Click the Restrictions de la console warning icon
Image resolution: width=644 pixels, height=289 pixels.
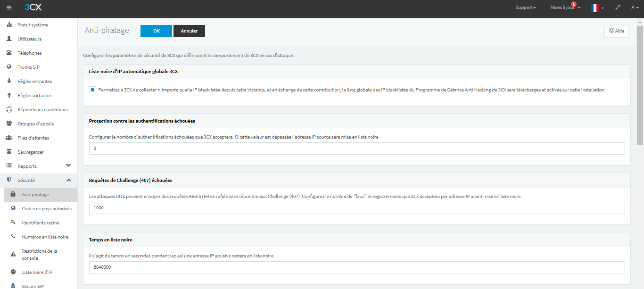coord(13,255)
